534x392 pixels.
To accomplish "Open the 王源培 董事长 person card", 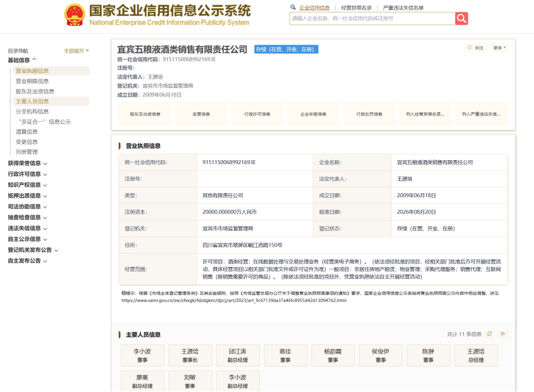I will coord(190,355).
